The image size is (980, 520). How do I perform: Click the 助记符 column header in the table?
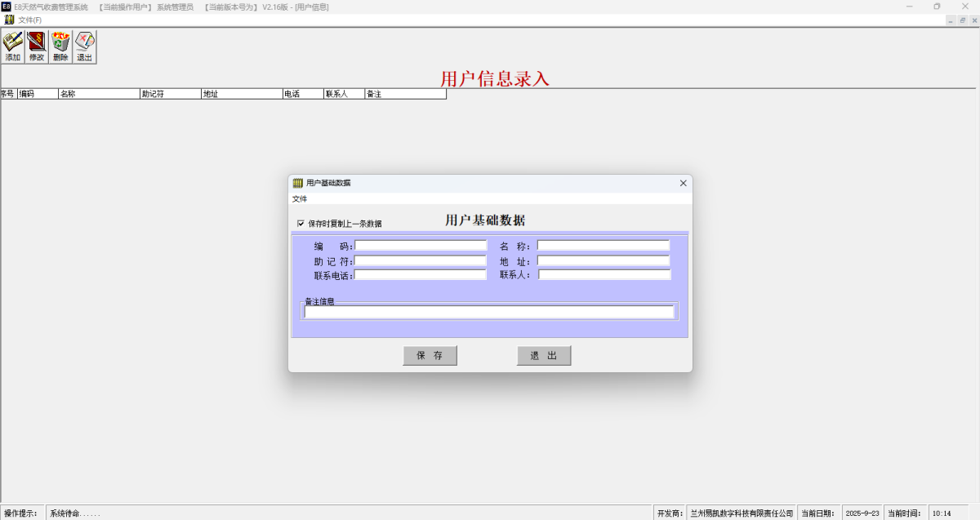(x=170, y=94)
